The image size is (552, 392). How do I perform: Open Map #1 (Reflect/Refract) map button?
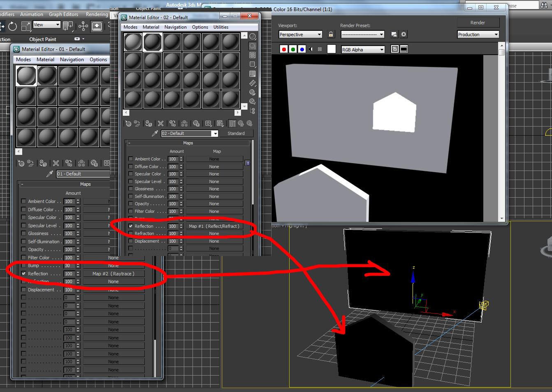[x=214, y=226]
